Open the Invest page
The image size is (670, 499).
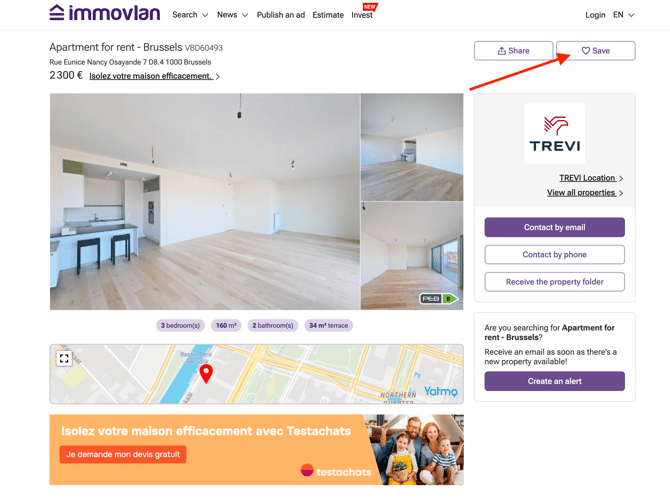[362, 15]
